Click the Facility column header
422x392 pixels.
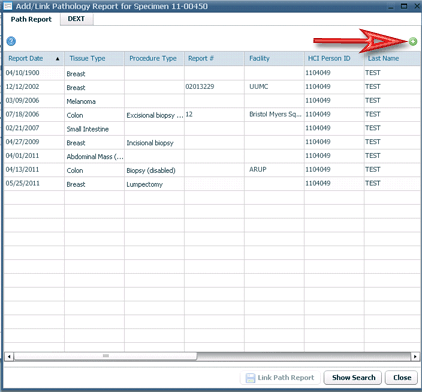tap(274, 59)
